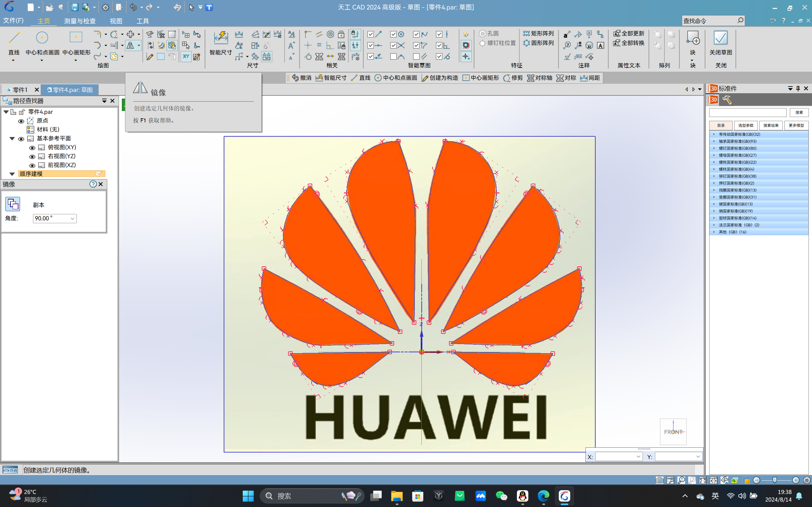This screenshot has width=812, height=507.
Task: Click the Smart Dimension (智能尺寸) tool
Action: [221, 42]
